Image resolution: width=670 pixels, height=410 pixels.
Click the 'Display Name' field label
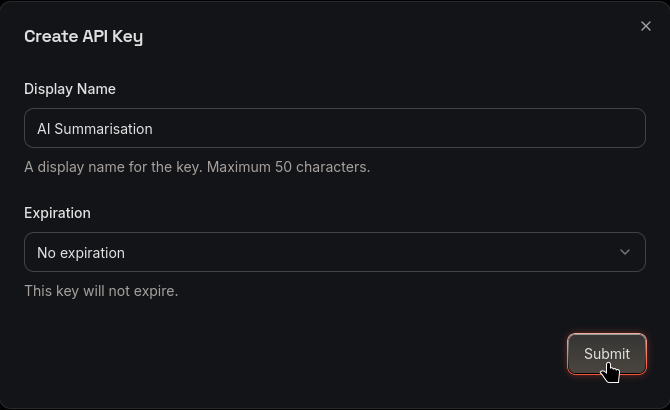pyautogui.click(x=70, y=89)
